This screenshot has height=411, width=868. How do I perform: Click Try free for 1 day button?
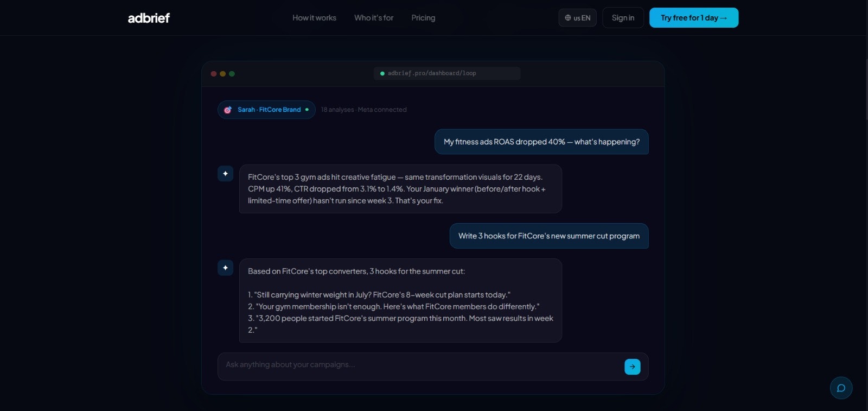[x=693, y=18]
